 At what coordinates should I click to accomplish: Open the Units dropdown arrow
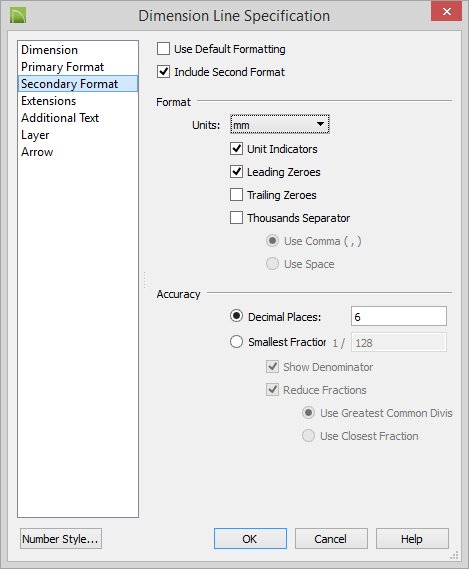point(320,124)
